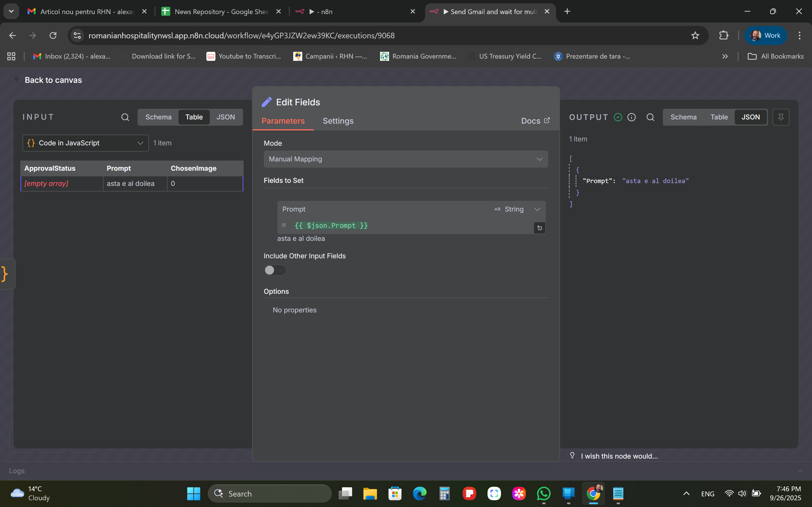Switch input view to JSON

[x=226, y=117]
